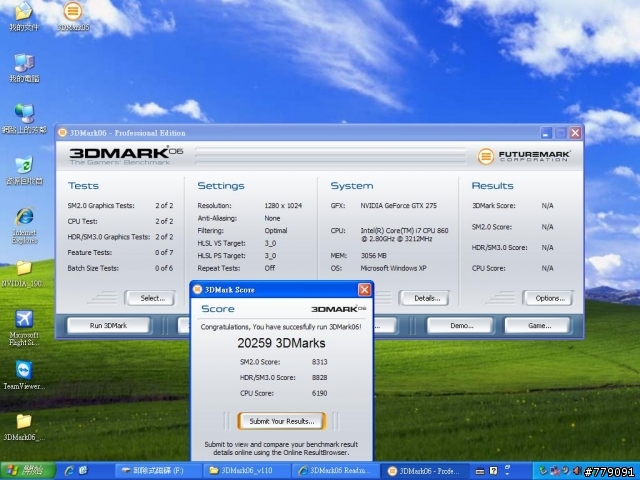Switch to 3DMark06 - Profe... taskbar item
Viewport: 640px width, 480px height.
pos(424,471)
